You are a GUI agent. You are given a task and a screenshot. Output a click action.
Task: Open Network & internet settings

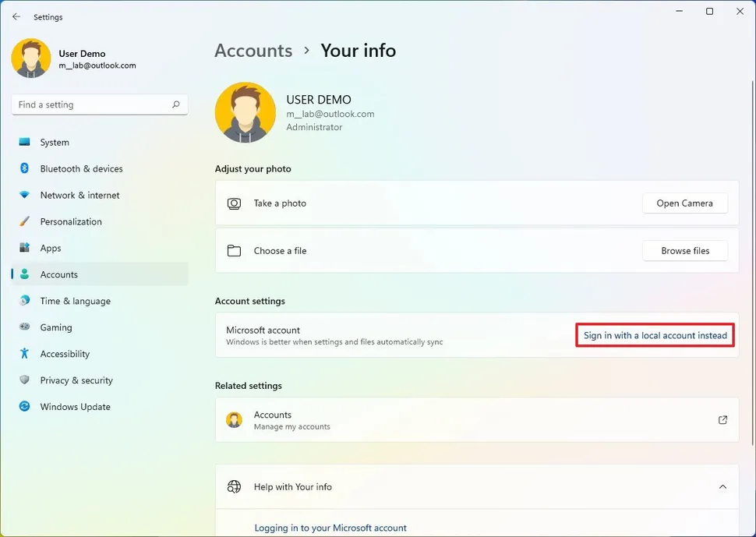coord(79,196)
